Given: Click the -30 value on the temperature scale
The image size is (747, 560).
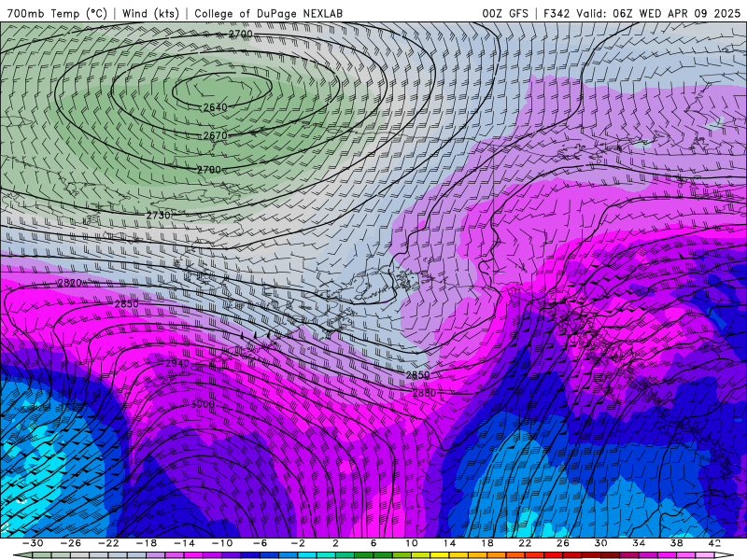Looking at the screenshot, I should click(x=33, y=543).
